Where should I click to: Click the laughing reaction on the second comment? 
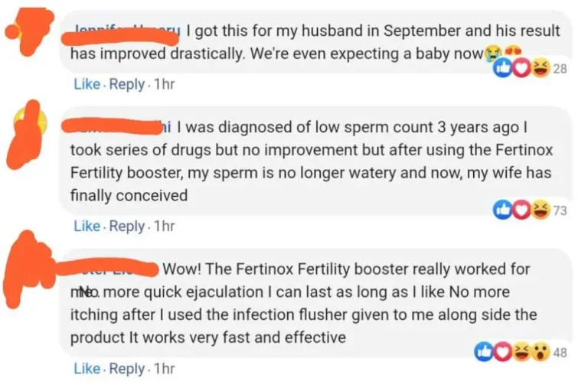click(540, 210)
